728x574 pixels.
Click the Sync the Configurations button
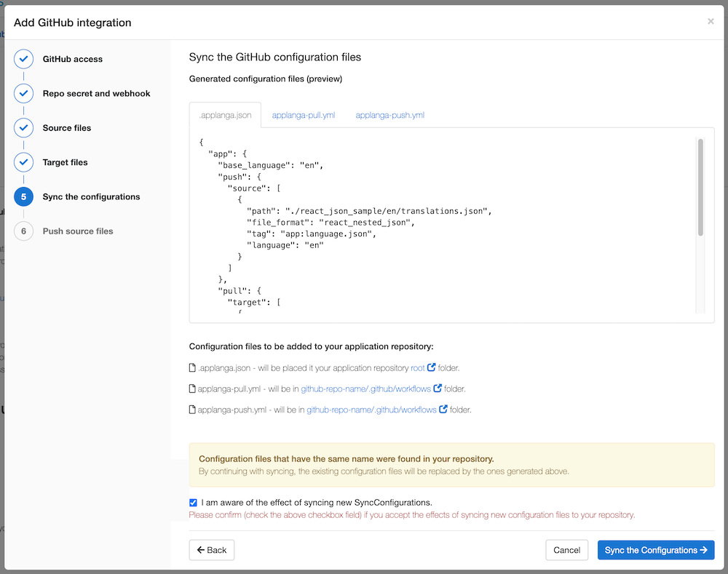click(x=655, y=550)
